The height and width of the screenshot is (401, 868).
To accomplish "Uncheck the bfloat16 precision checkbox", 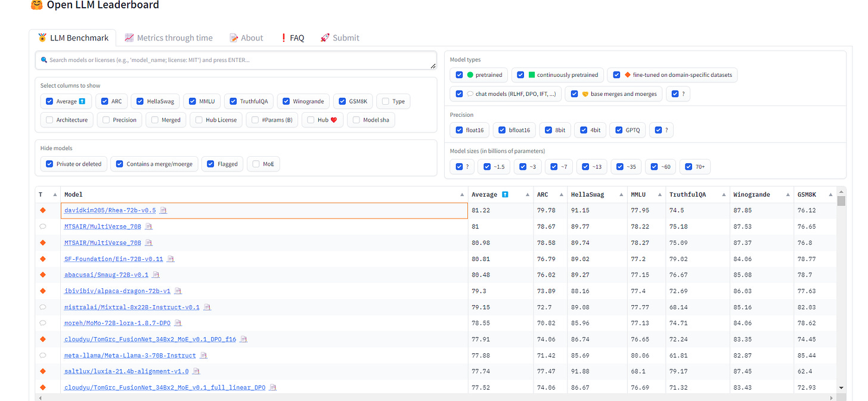I will [x=502, y=130].
